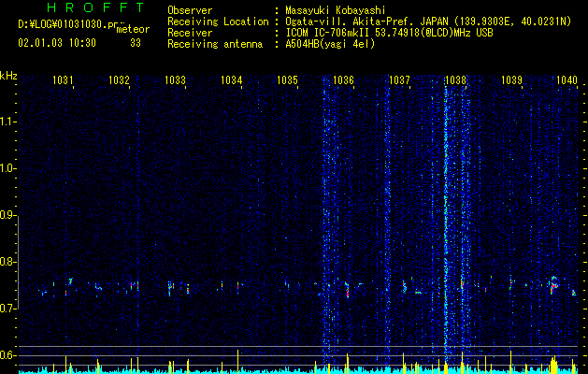
Task: Click the kHz axis unit label
Action: point(8,76)
